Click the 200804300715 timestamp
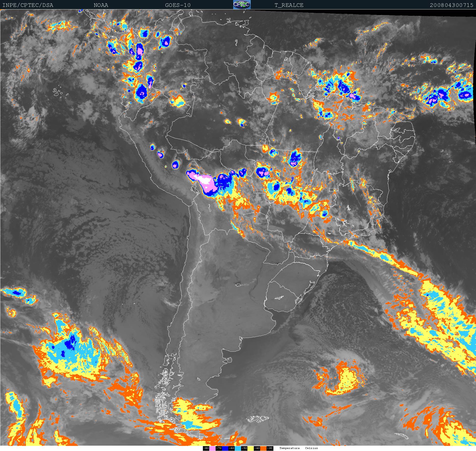 point(451,5)
